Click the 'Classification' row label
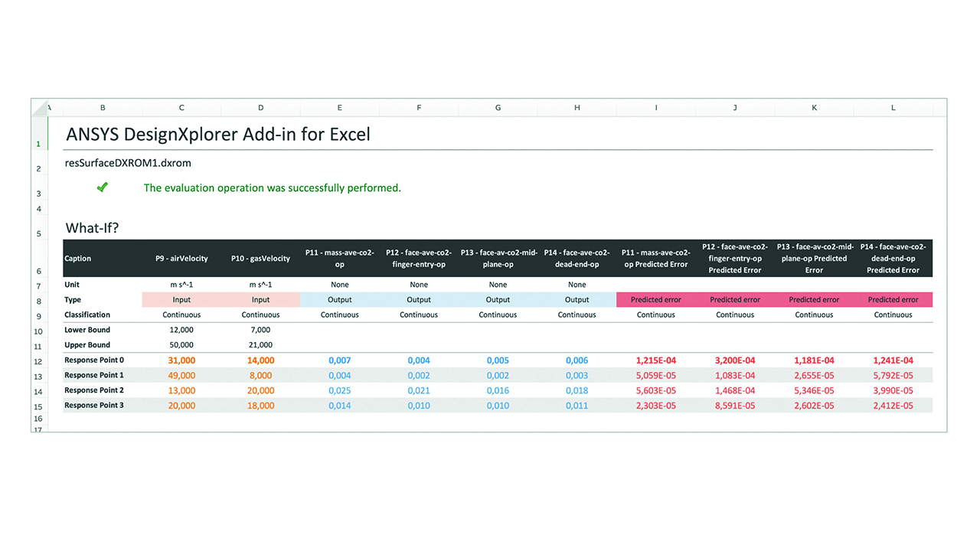This screenshot has width=980, height=551. [87, 315]
